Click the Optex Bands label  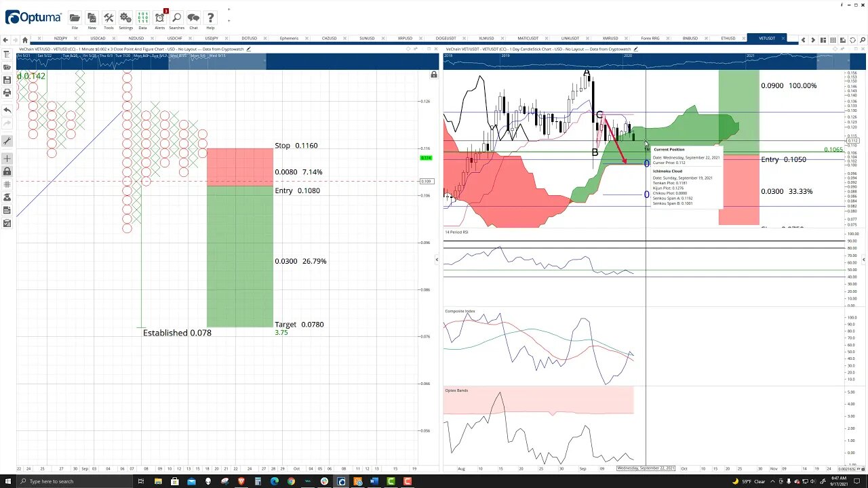(x=456, y=390)
